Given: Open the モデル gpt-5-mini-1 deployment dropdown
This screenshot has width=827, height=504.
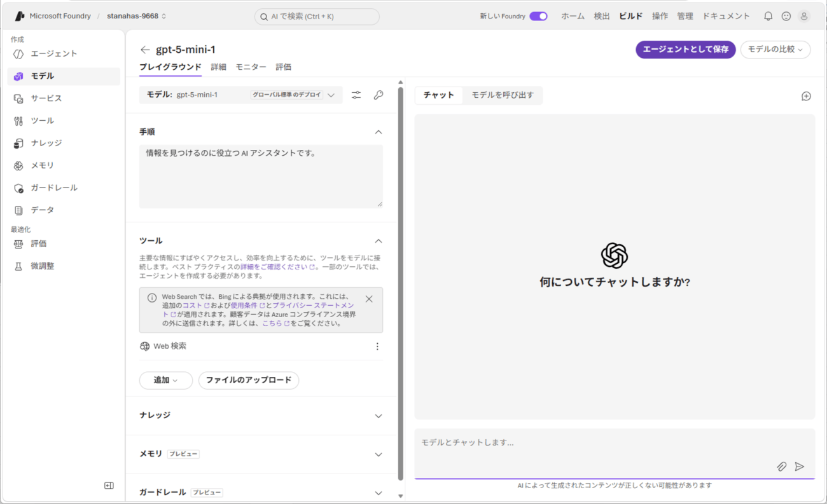Looking at the screenshot, I should click(241, 95).
